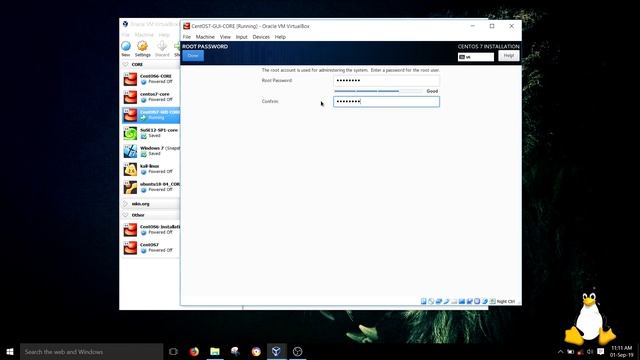
Task: Select the ubuntu18-04 virtual machine
Action: click(151, 187)
